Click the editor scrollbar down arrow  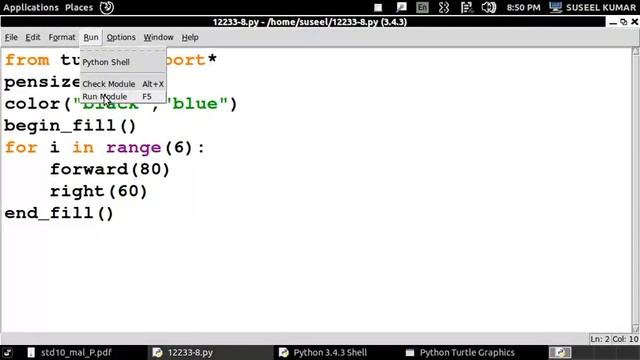(636, 328)
